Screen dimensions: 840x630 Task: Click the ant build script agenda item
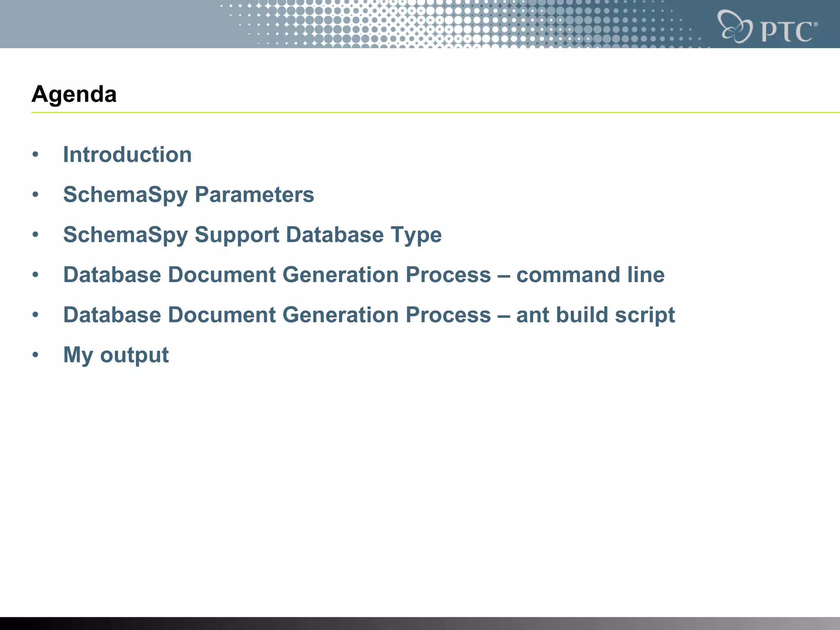coord(369,315)
